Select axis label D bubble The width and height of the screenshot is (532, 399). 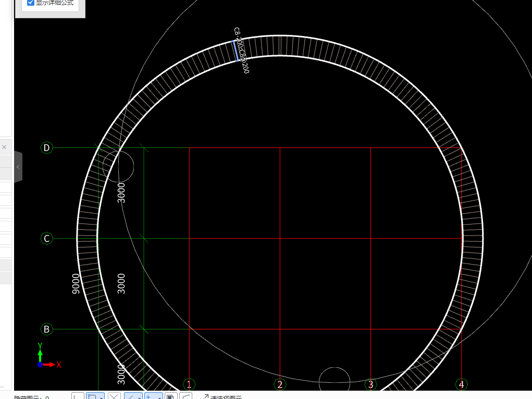[47, 147]
